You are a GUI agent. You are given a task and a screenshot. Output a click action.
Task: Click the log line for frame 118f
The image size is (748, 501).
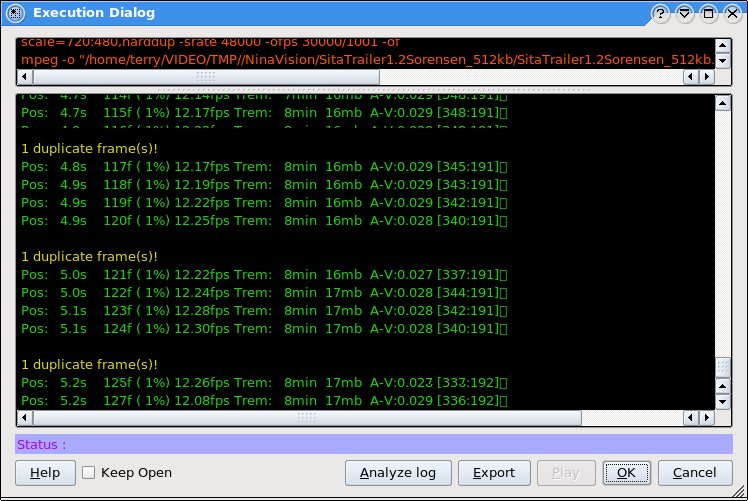tap(264, 185)
